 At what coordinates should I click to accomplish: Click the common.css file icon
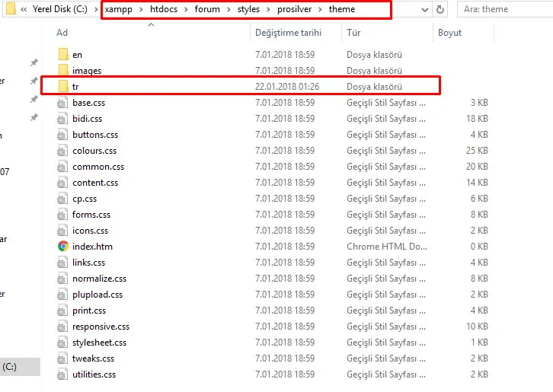[x=62, y=167]
